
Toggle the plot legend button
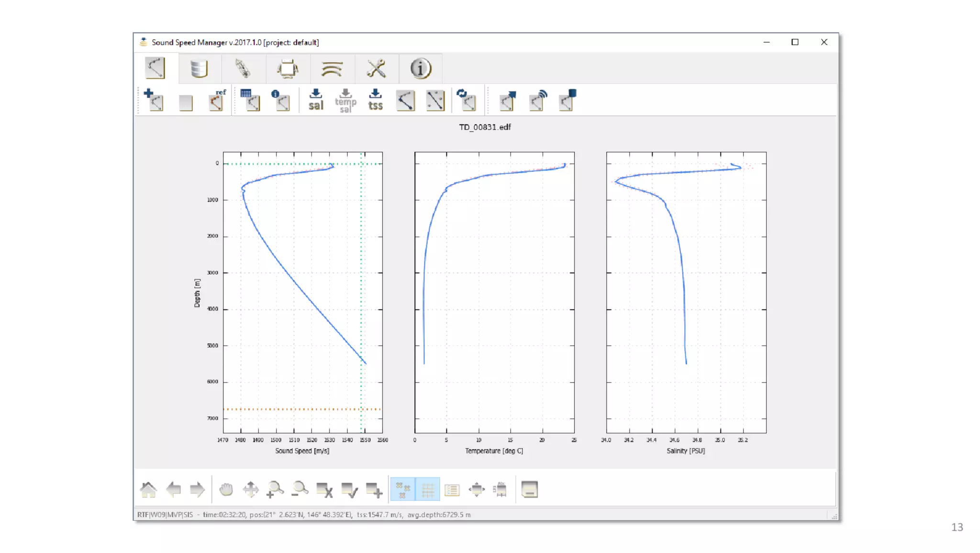tap(452, 489)
